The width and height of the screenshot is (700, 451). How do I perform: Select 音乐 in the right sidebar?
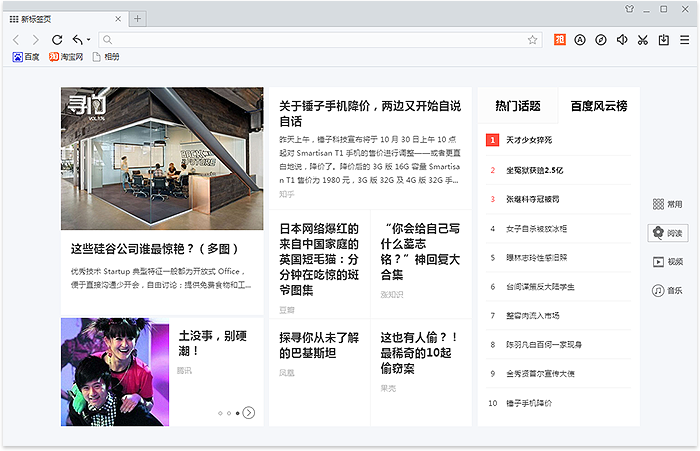coord(667,291)
